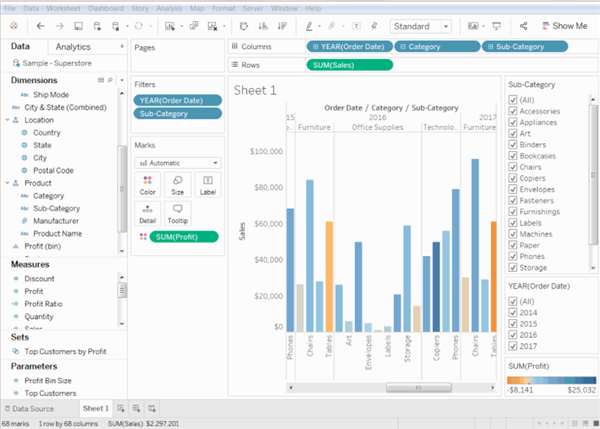This screenshot has width=600, height=429.
Task: Click the Undo back arrow in toolbar
Action: point(39,25)
